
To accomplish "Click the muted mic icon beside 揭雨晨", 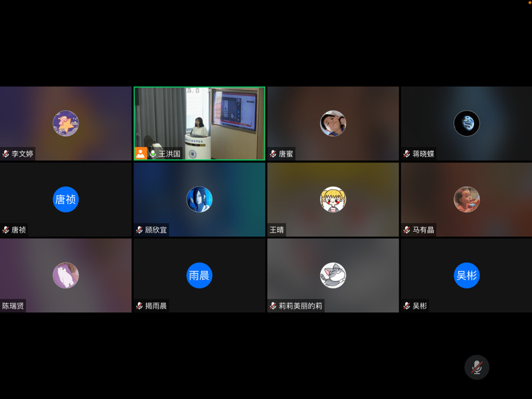I will pos(139,306).
